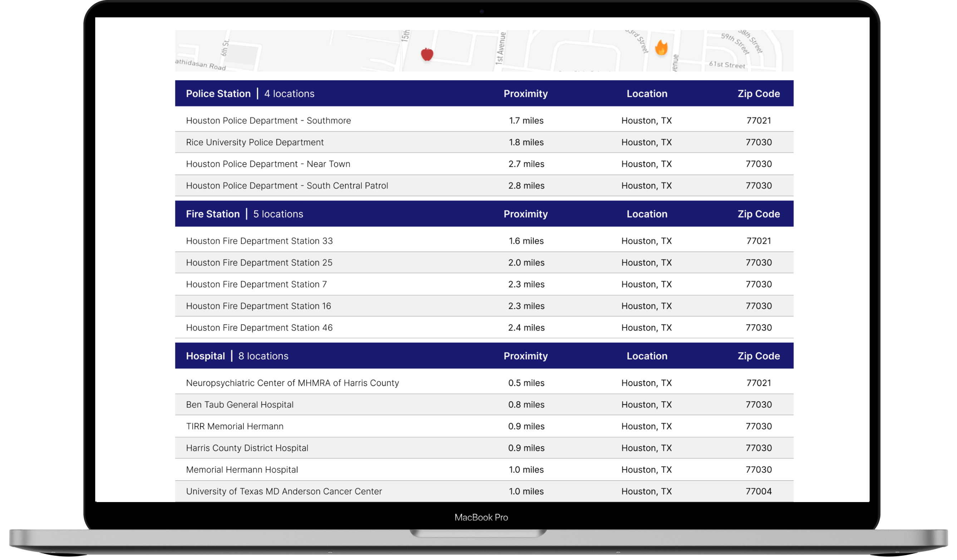Select Houston Police Department - Near Town

coord(484,164)
